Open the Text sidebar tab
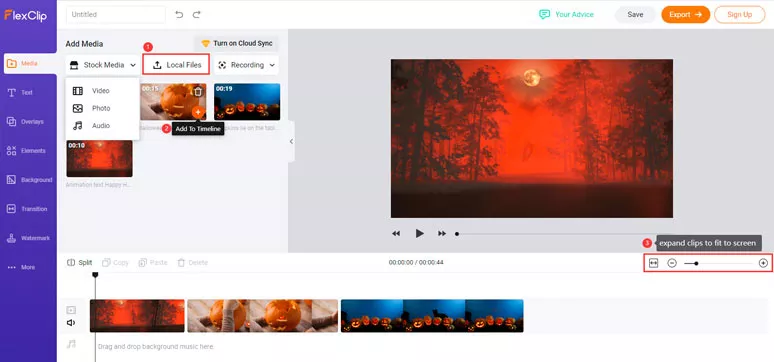This screenshot has height=362, width=774. coord(20,92)
